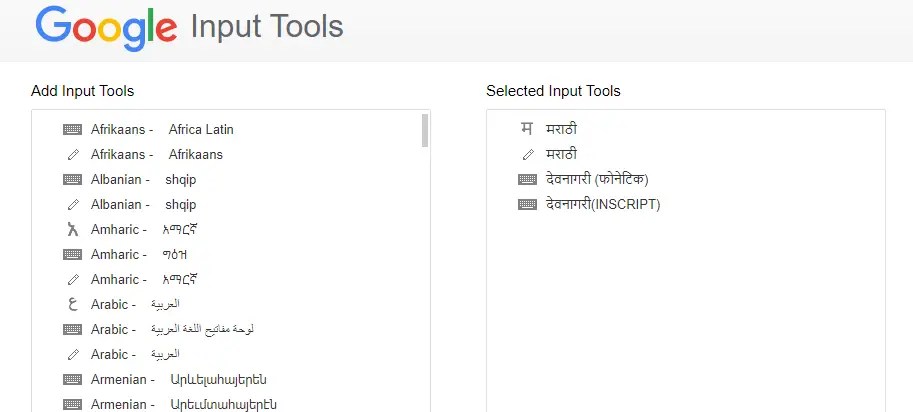Click the pencil icon beside Arabic handwriting
This screenshot has width=913, height=412.
[72, 355]
